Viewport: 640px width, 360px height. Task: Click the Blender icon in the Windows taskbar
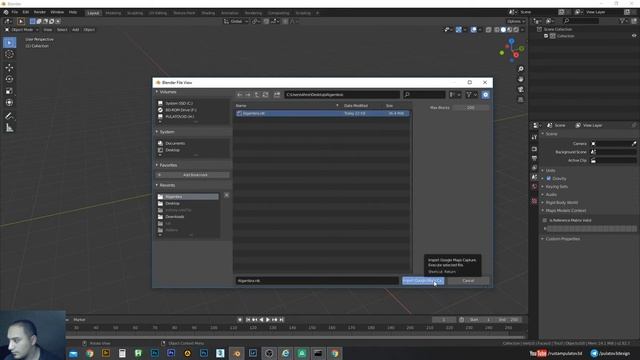237,353
